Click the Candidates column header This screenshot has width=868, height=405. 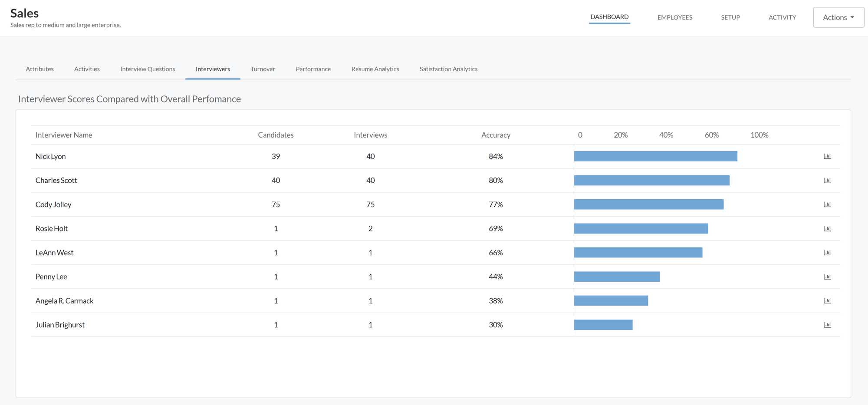point(276,135)
